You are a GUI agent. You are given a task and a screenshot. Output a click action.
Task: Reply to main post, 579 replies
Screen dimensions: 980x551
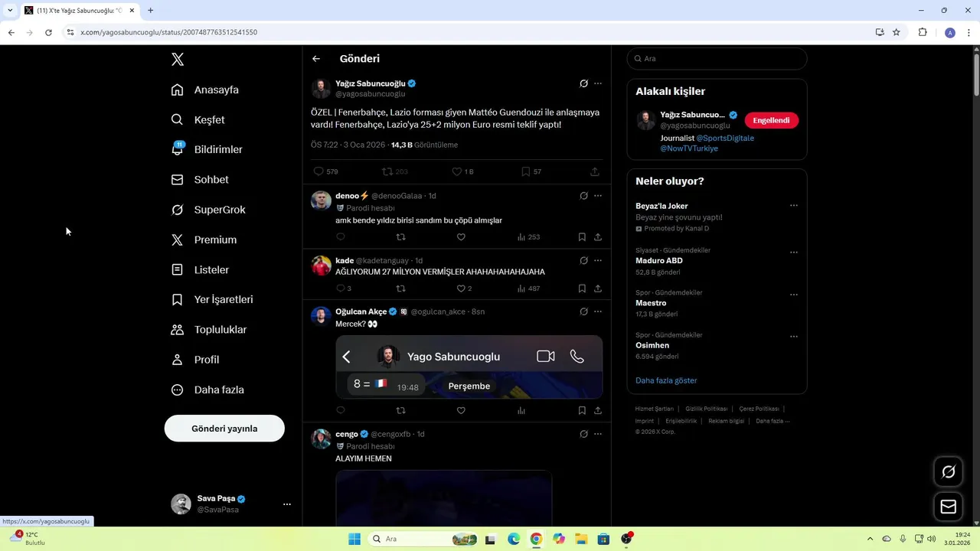pos(325,171)
